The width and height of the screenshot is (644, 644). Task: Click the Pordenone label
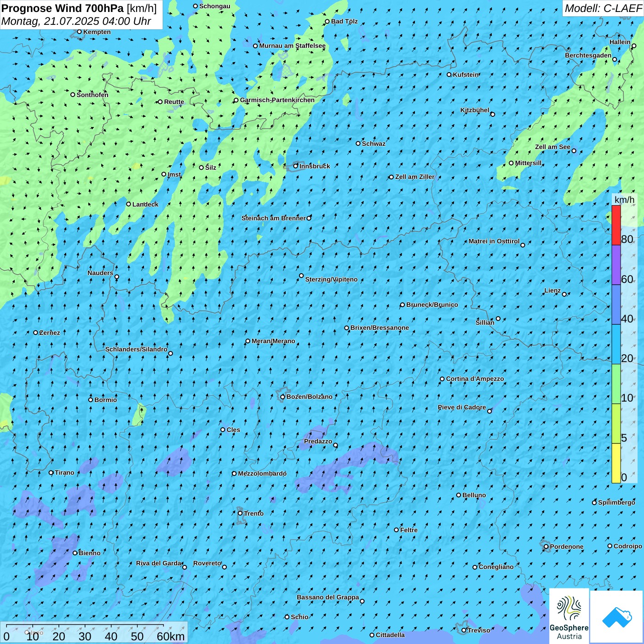567,546
